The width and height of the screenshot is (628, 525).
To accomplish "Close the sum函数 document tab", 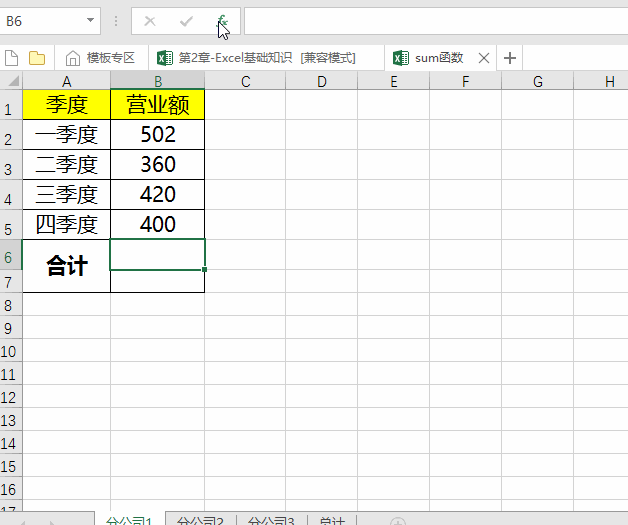I will (484, 58).
